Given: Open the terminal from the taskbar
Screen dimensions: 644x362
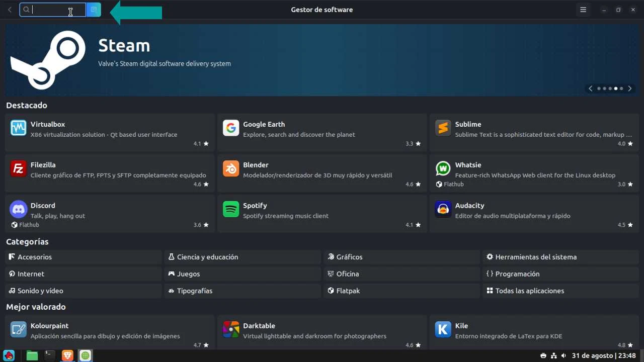Looking at the screenshot, I should [x=49, y=355].
